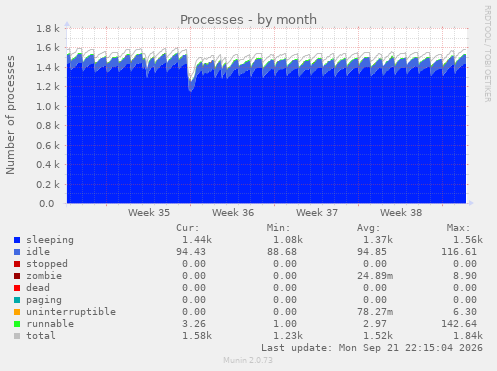The width and height of the screenshot is (497, 371).
Task: Click runnable current value 3.26
Action: click(194, 324)
